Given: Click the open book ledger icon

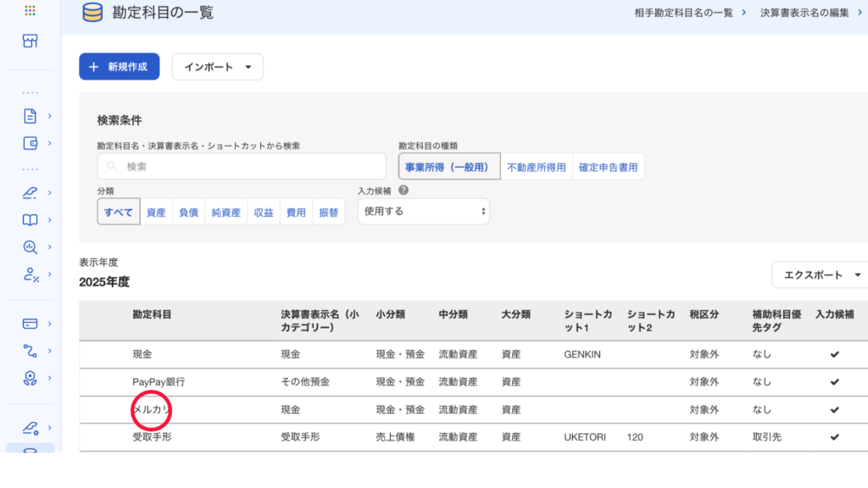Looking at the screenshot, I should pos(30,220).
